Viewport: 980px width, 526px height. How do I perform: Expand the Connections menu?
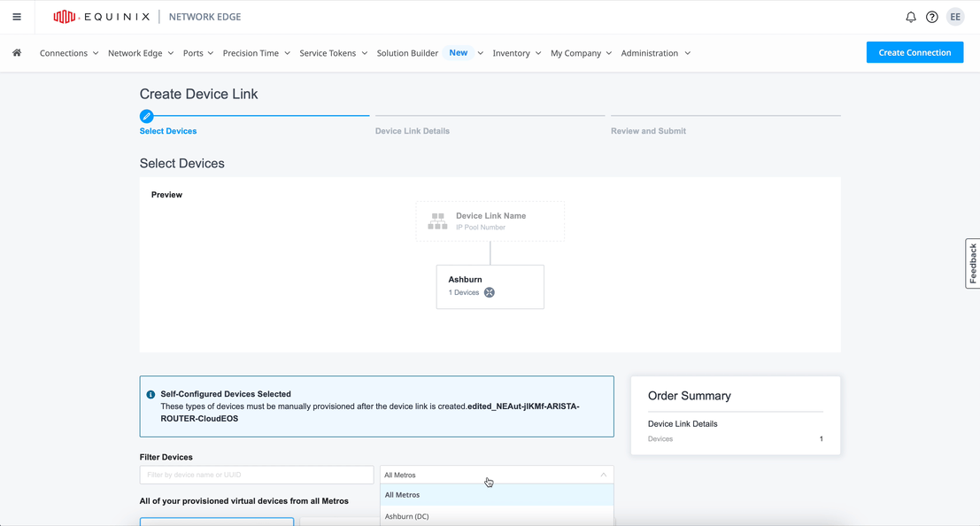tap(69, 53)
